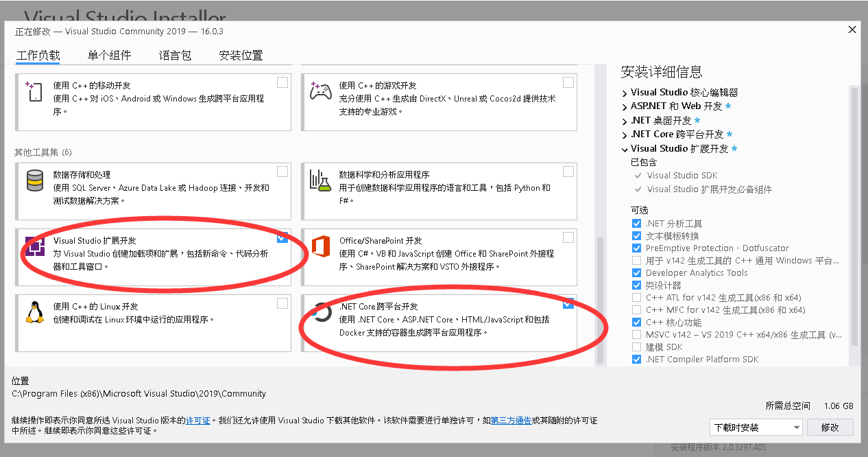Check MSVC v142 - VS 2019 C++ 生成工具
Viewport: 868px width, 457px height.
[x=637, y=335]
